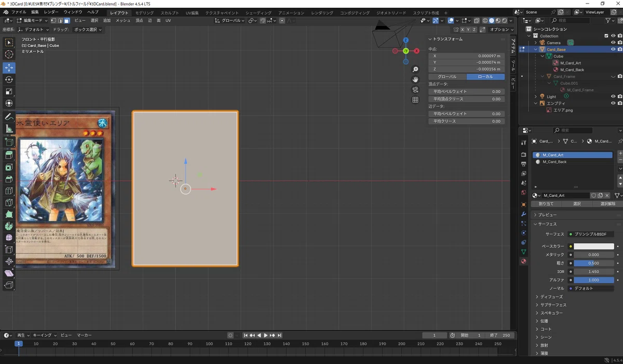Click the zoom magnifier viewport gizmo
Viewport: 623px width, 364px height.
coord(415,69)
